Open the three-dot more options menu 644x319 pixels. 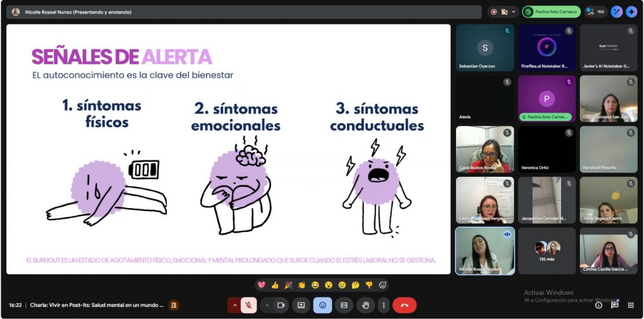tap(383, 305)
